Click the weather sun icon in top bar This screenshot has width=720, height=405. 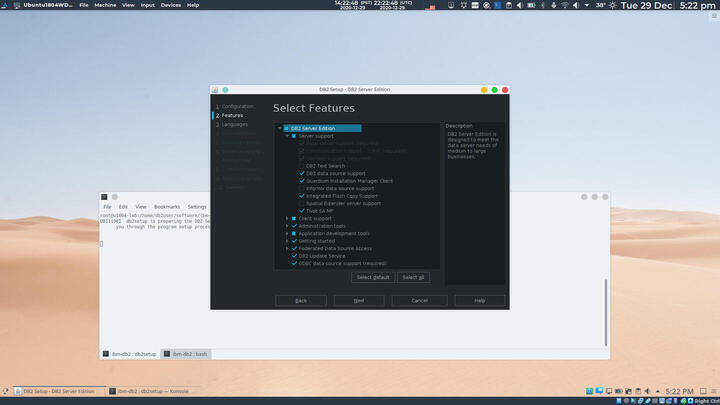click(x=613, y=6)
